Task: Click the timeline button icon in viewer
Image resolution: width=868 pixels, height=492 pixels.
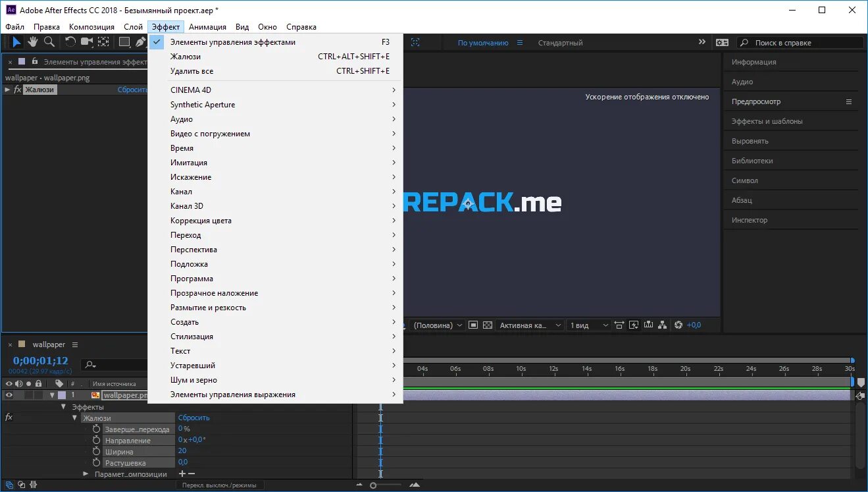Action: tap(648, 325)
